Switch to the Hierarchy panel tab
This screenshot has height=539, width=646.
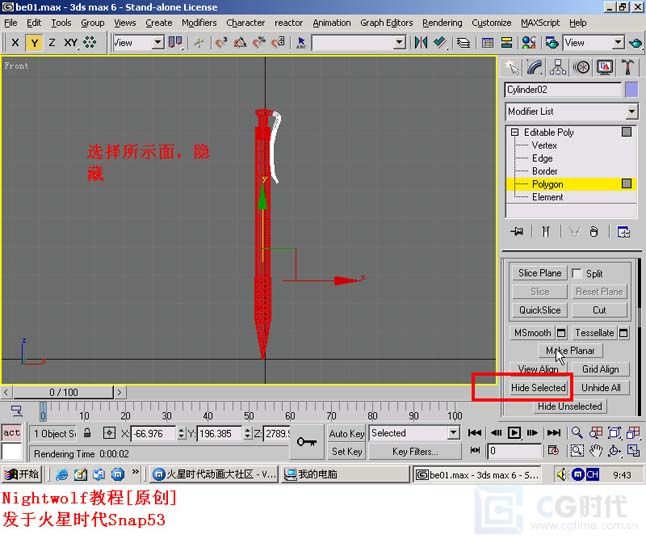pos(558,67)
